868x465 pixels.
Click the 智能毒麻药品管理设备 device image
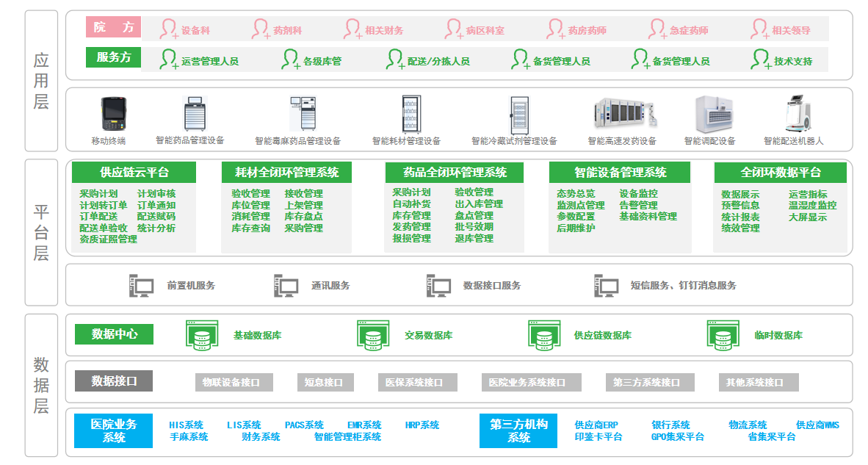coord(303,113)
